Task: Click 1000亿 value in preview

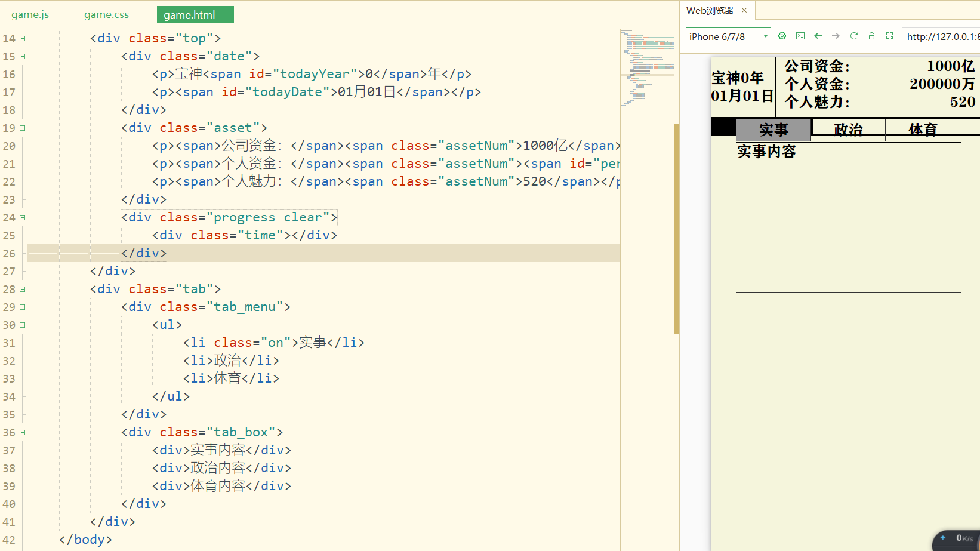Action: (951, 66)
